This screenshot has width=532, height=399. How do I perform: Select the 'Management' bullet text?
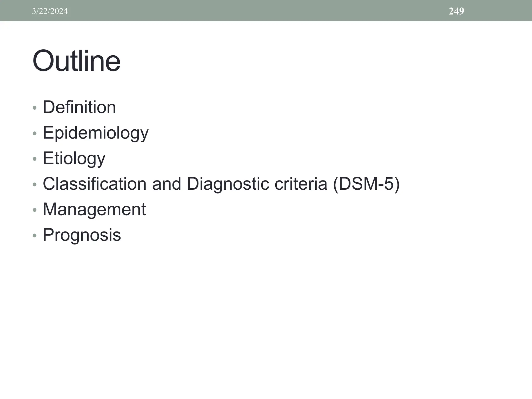click(x=94, y=209)
